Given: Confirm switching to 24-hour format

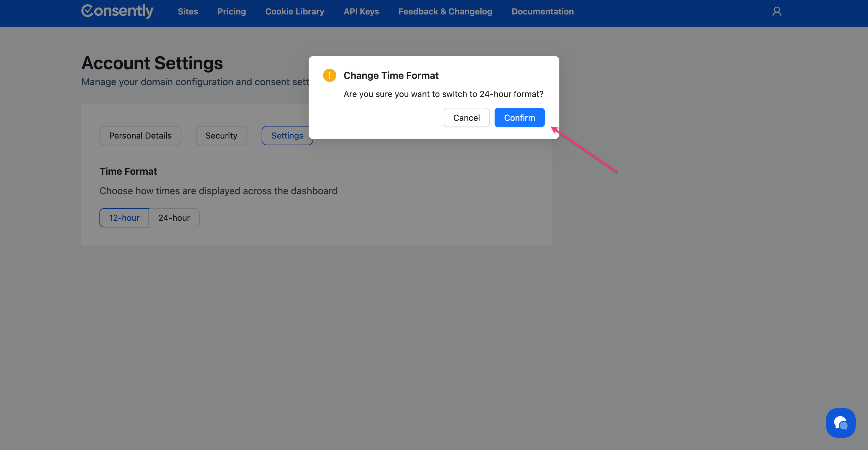Looking at the screenshot, I should tap(519, 117).
